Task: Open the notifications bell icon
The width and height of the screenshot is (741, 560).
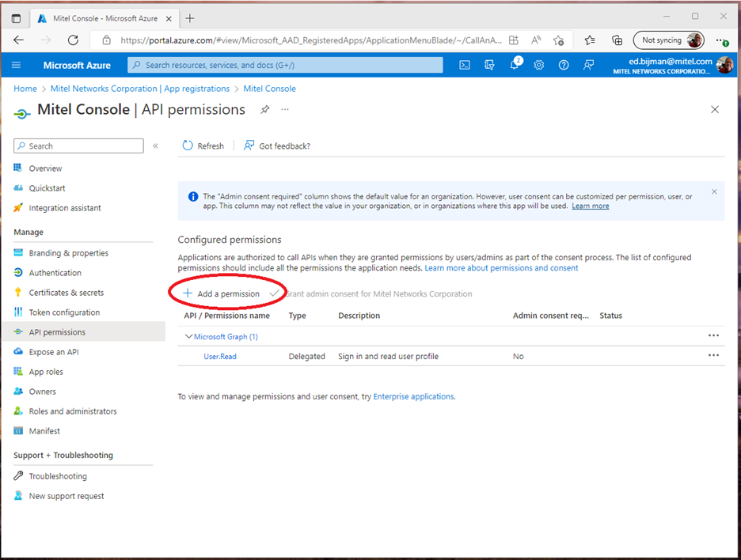Action: pyautogui.click(x=515, y=65)
